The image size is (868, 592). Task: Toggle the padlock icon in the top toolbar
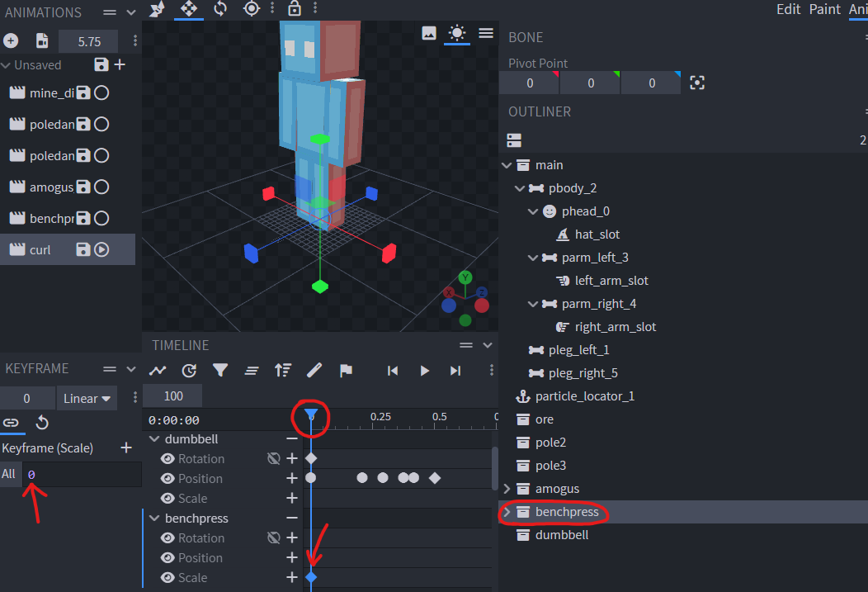[294, 9]
